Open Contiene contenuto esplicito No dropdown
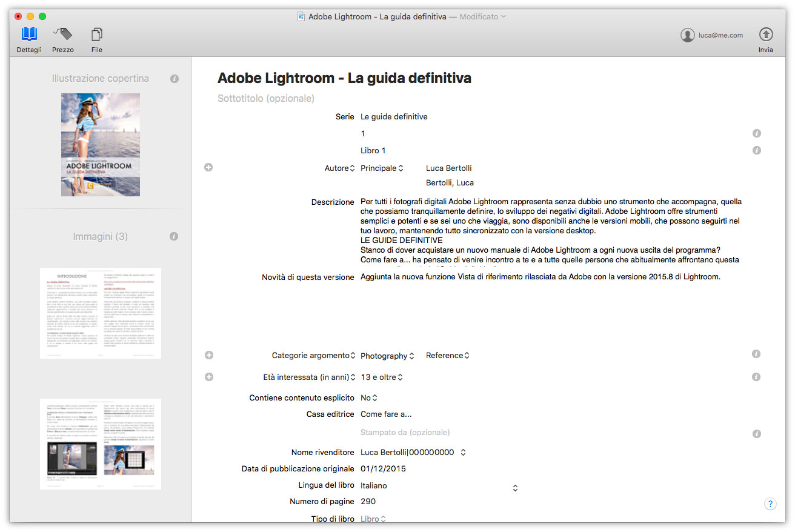795x532 pixels. pos(369,398)
